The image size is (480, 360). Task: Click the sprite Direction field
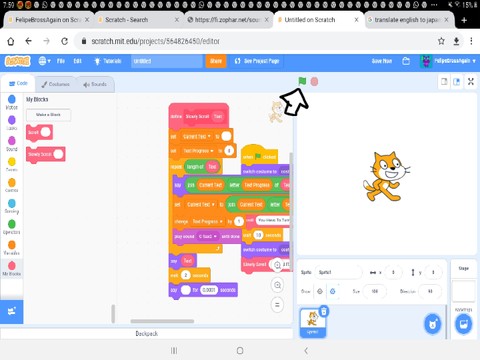point(430,291)
